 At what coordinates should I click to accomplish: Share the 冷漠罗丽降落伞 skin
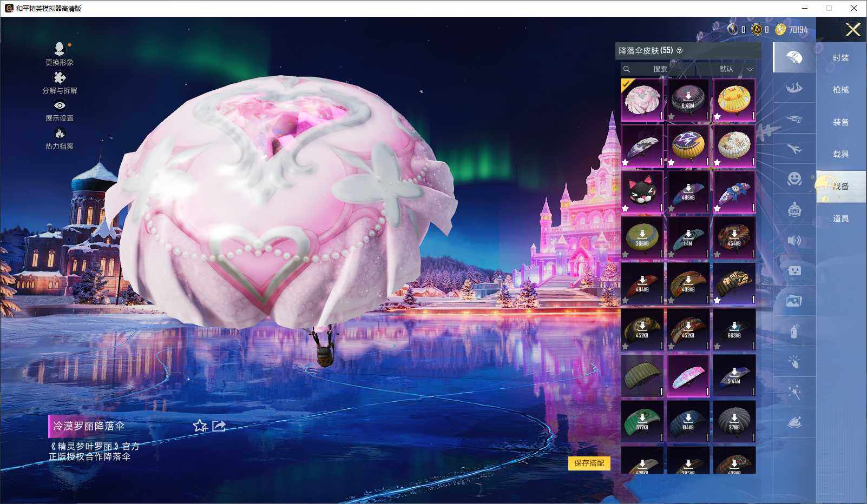click(x=219, y=426)
